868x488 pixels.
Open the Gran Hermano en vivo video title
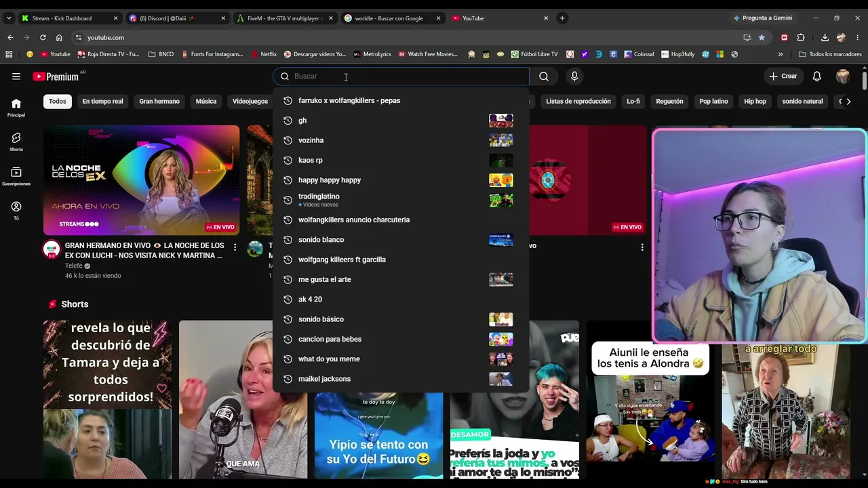[144, 250]
